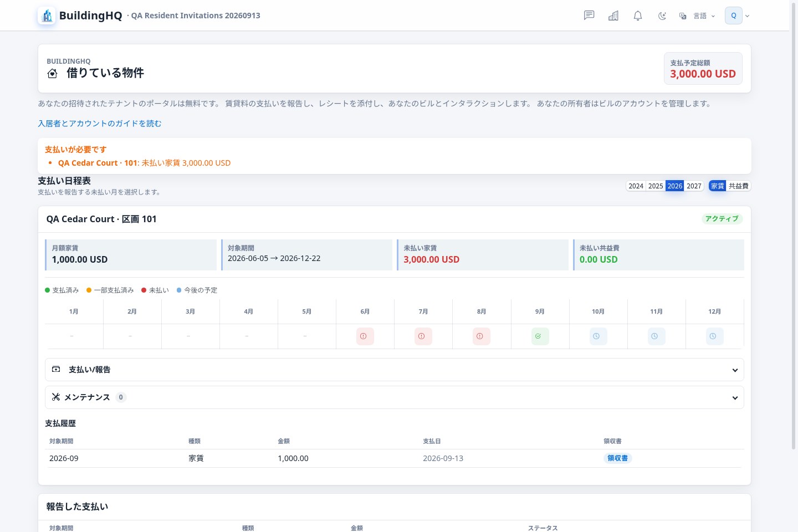This screenshot has height=532, width=798.
Task: Select the 2024 year tab
Action: (x=636, y=186)
